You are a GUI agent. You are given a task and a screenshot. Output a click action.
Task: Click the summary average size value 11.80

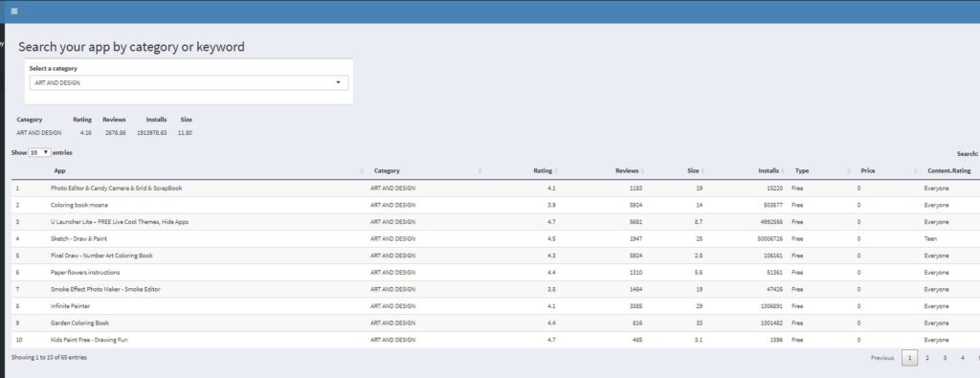[x=185, y=133]
